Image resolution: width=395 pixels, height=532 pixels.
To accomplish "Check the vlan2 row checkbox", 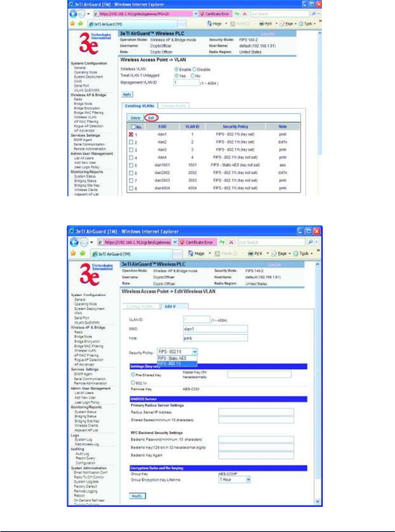I will (x=132, y=143).
